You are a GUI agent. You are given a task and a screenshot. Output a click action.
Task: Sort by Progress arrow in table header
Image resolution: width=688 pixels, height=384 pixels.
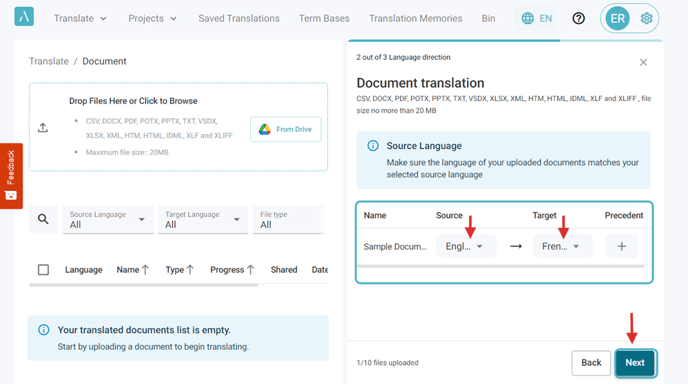251,270
